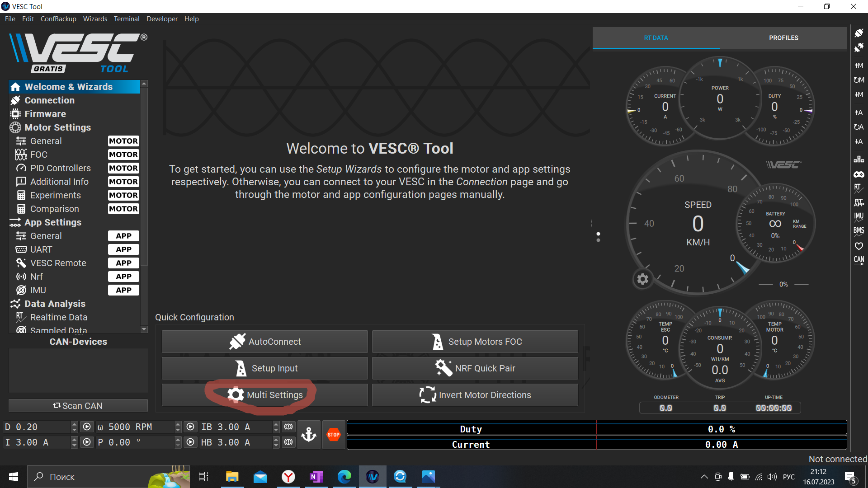Click read app configuration icon (↑A)
Image resolution: width=868 pixels, height=488 pixels.
pos(859,113)
